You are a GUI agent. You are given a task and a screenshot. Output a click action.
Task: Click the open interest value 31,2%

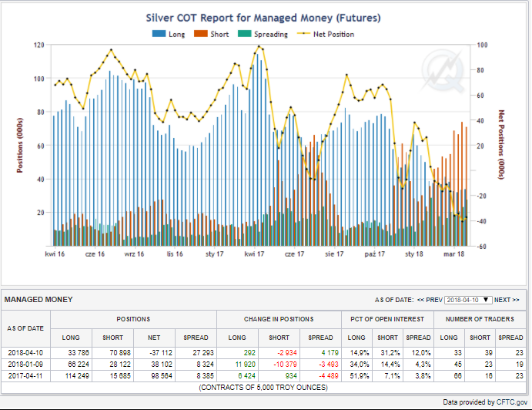click(390, 353)
